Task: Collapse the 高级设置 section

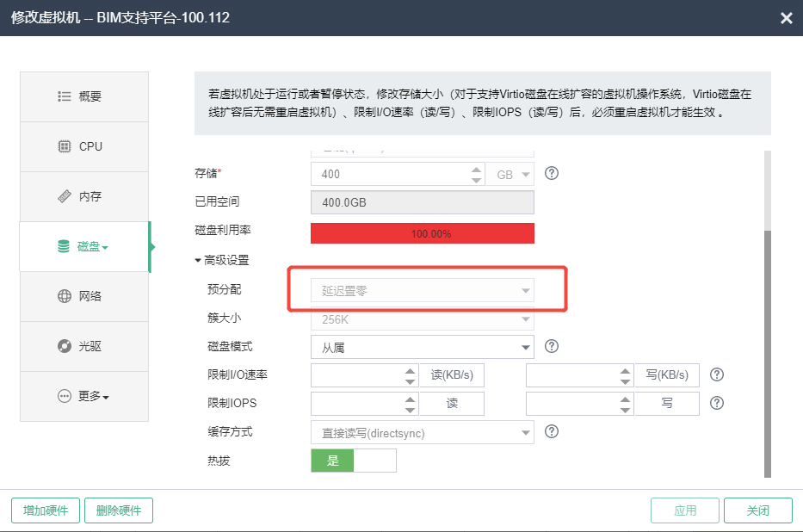Action: [x=222, y=260]
